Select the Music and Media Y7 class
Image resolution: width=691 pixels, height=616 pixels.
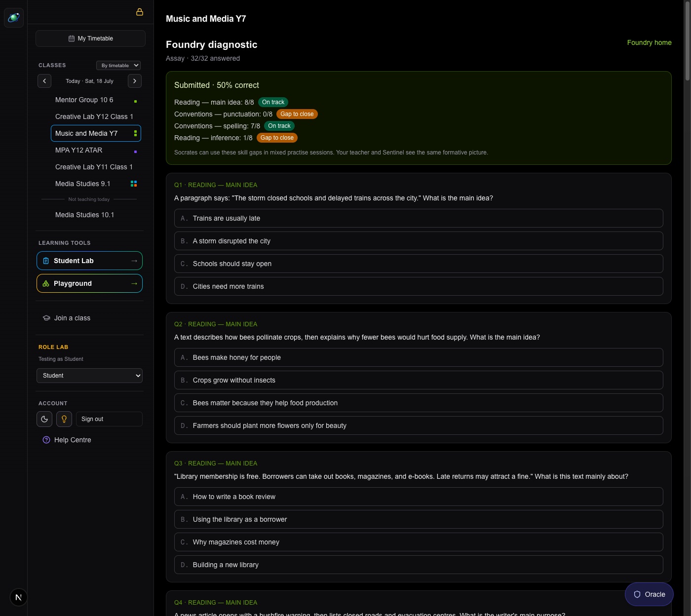[x=96, y=133]
